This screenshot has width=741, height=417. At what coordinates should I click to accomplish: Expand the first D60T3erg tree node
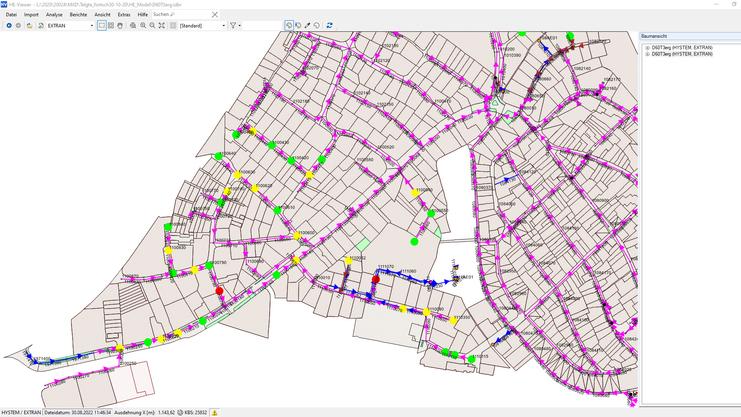click(646, 47)
